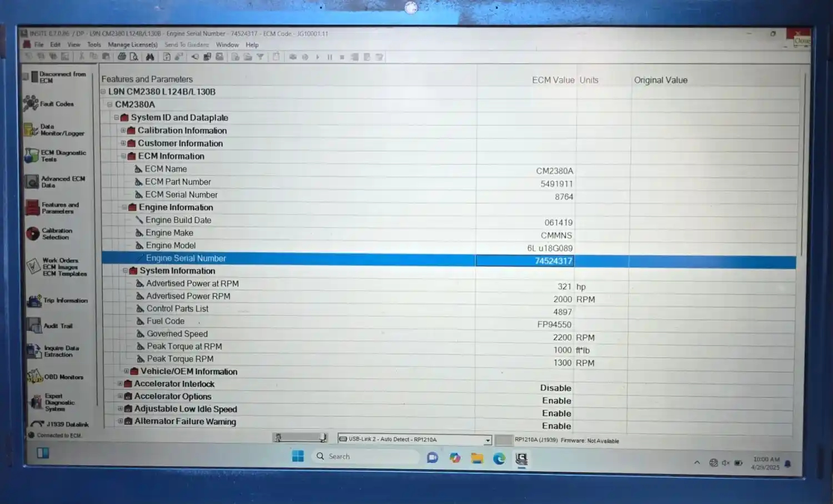Image resolution: width=833 pixels, height=504 pixels.
Task: Open the Audit Trail view
Action: pos(58,326)
